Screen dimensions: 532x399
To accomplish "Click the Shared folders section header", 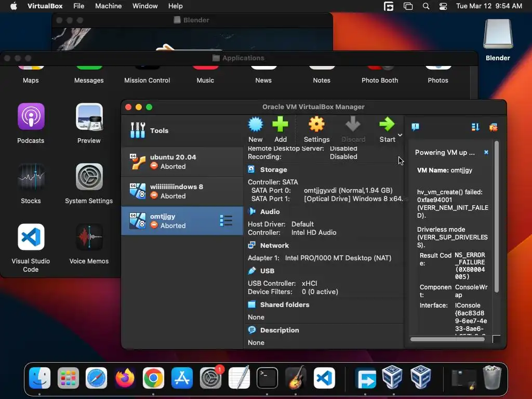I will [285, 304].
